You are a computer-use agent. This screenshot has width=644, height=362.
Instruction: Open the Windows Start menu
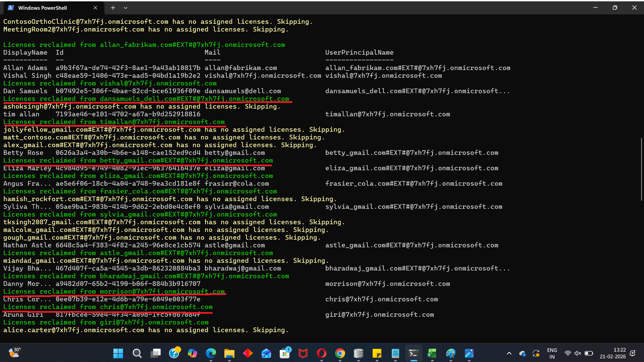coord(118,353)
